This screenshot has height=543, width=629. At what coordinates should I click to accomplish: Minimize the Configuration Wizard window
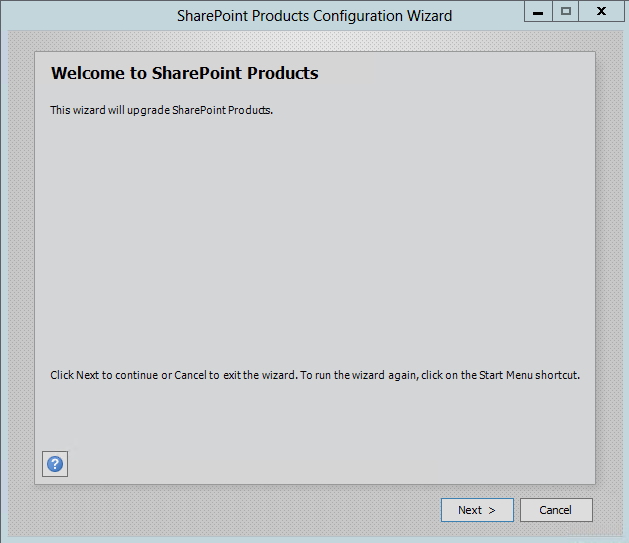pyautogui.click(x=538, y=12)
